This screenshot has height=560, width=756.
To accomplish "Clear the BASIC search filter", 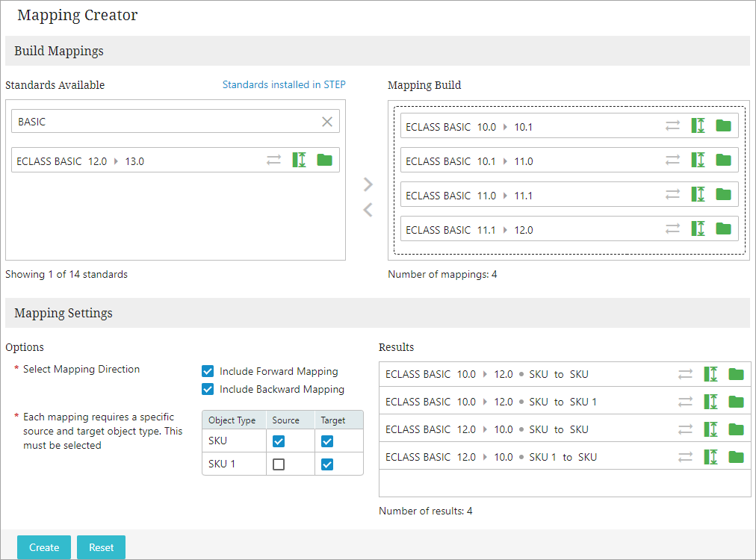I will coord(327,122).
